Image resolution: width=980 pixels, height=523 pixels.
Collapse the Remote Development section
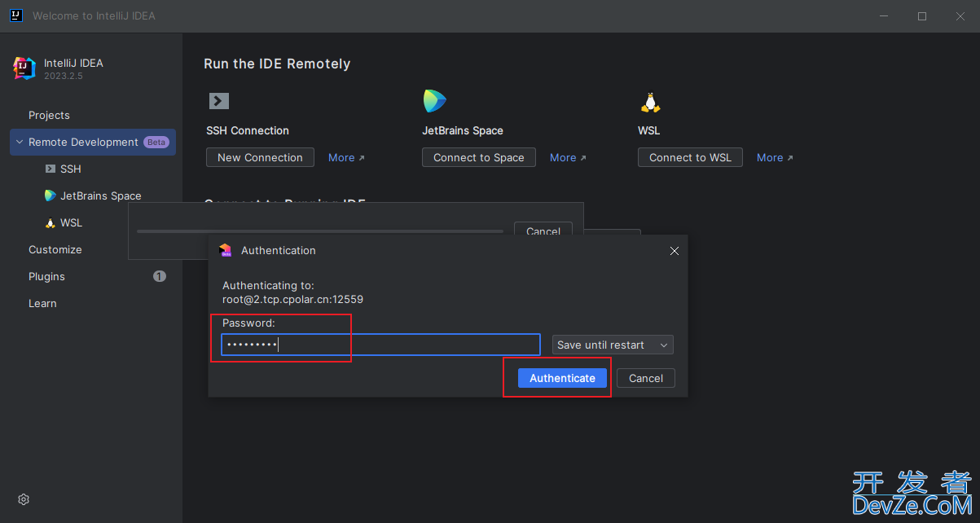(20, 142)
